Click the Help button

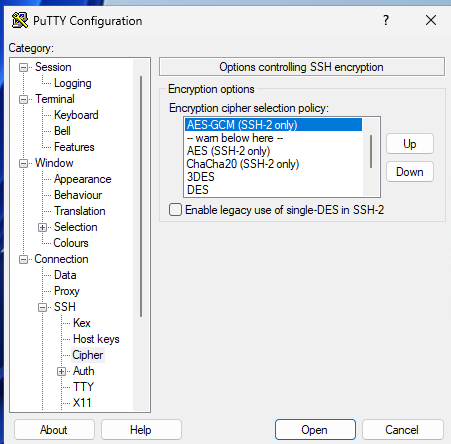(141, 430)
